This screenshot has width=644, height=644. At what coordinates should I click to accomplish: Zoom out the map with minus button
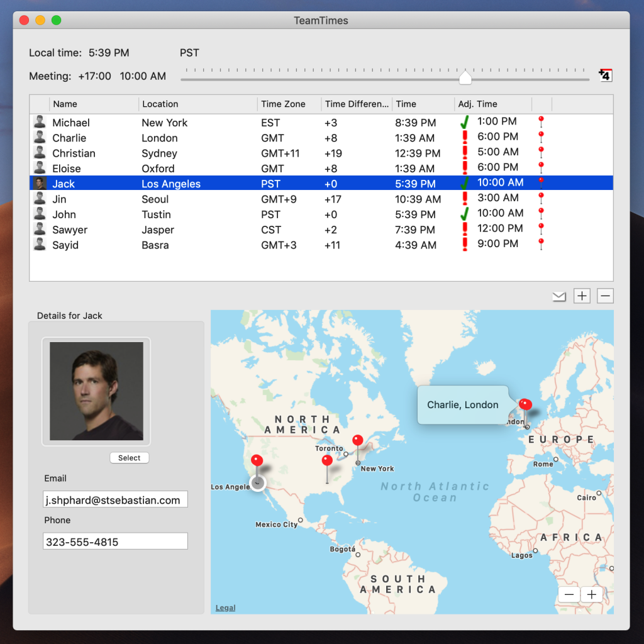coord(569,594)
